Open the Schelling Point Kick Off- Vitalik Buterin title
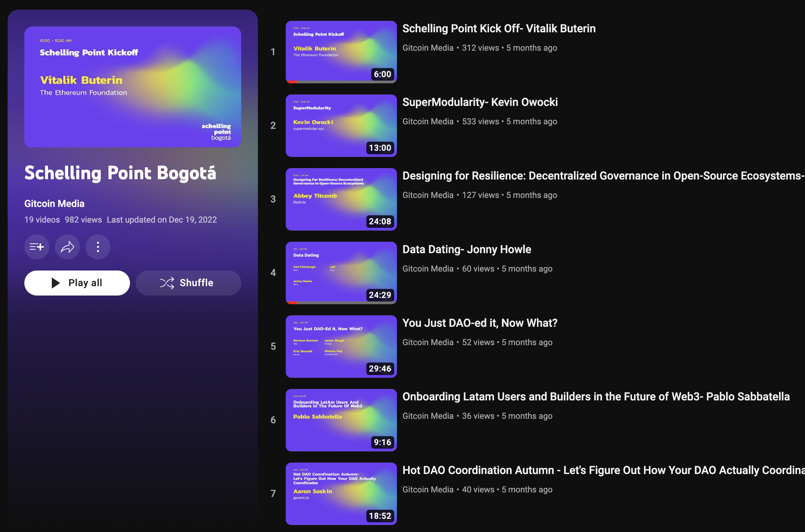805x532 pixels. 499,28
